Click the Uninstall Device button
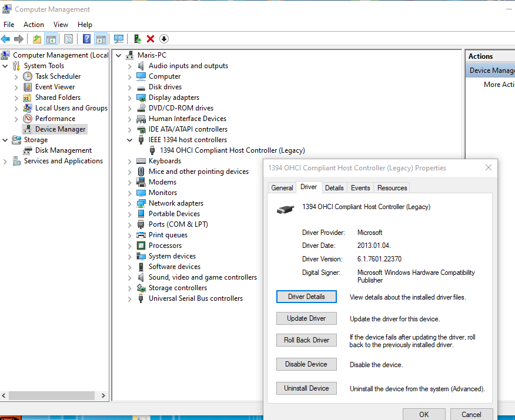515x420 pixels. pos(306,388)
